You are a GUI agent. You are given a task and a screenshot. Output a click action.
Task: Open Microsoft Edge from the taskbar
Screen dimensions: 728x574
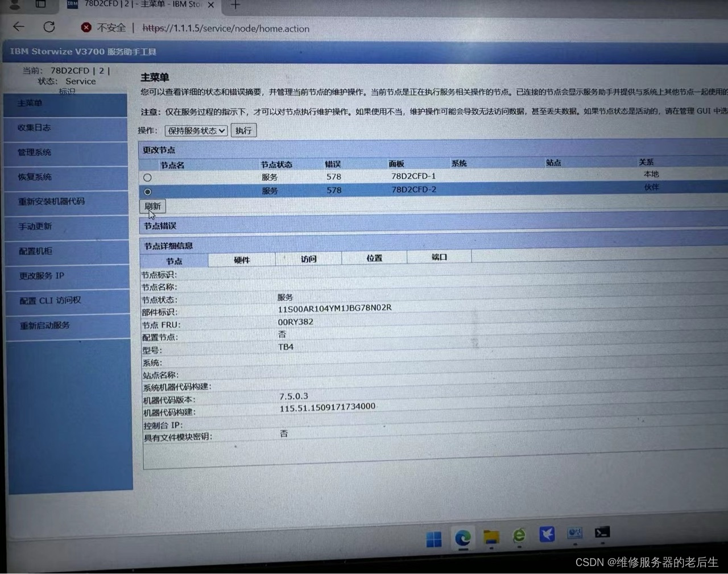click(463, 538)
